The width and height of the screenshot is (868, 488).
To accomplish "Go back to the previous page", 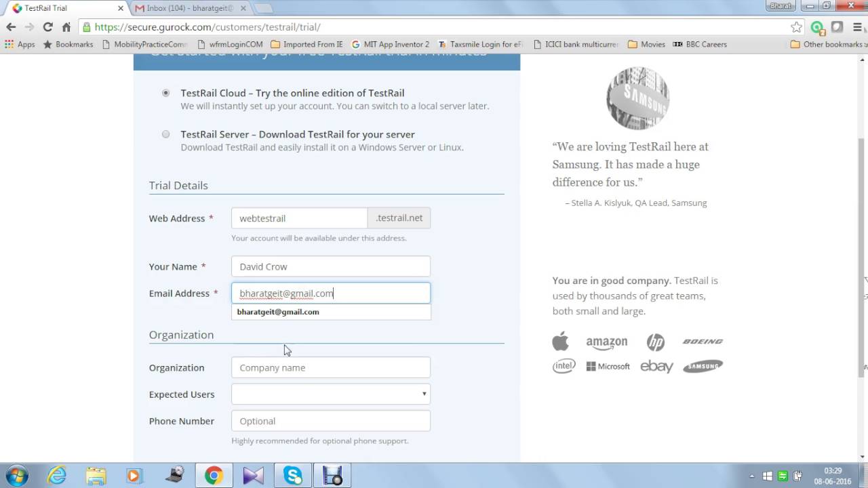I will click(11, 27).
